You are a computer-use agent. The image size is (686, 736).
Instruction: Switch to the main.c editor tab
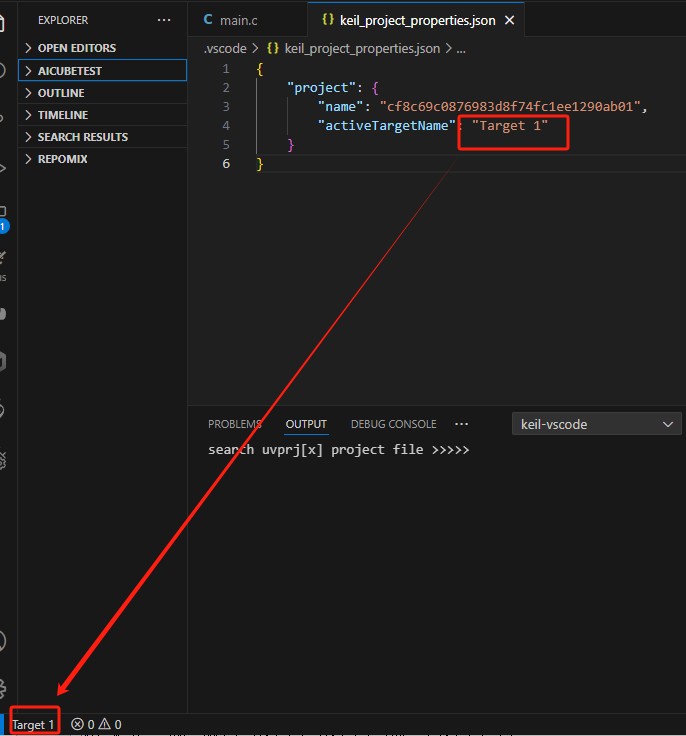(x=247, y=20)
